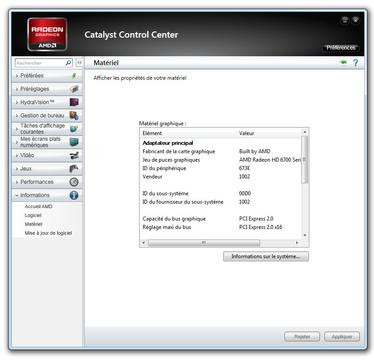The image size is (374, 360).
Task: Click the PCI Express 2.0 x16 value
Action: [261, 227]
